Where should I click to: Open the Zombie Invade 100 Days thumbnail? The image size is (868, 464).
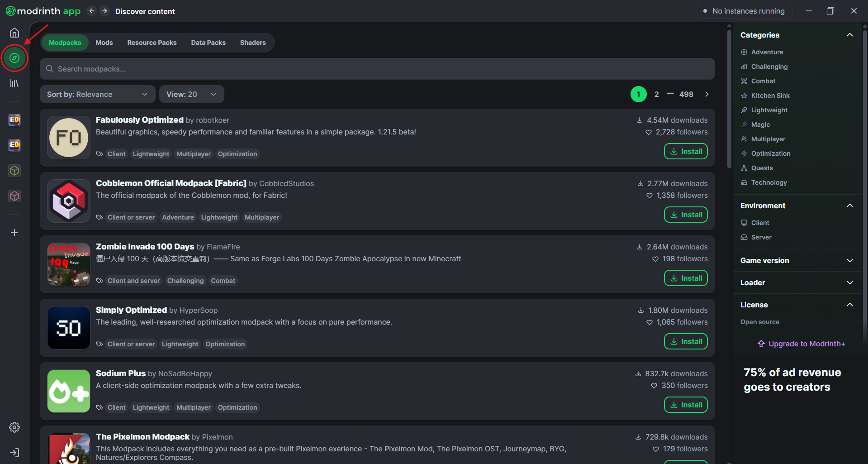[69, 264]
